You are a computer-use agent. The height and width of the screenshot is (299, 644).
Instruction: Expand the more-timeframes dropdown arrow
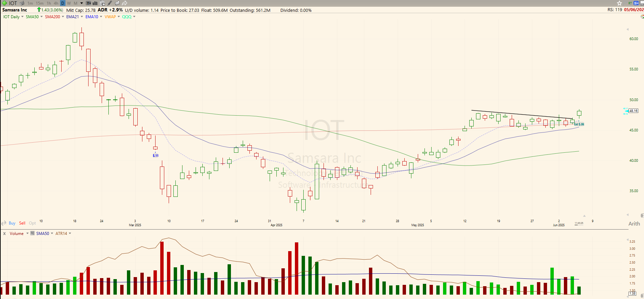tap(81, 3)
